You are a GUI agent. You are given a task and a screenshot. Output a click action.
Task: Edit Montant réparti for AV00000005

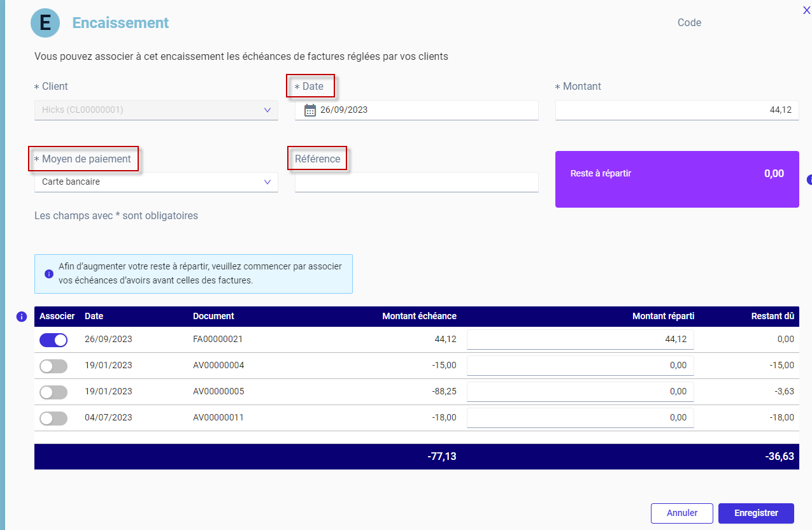580,391
